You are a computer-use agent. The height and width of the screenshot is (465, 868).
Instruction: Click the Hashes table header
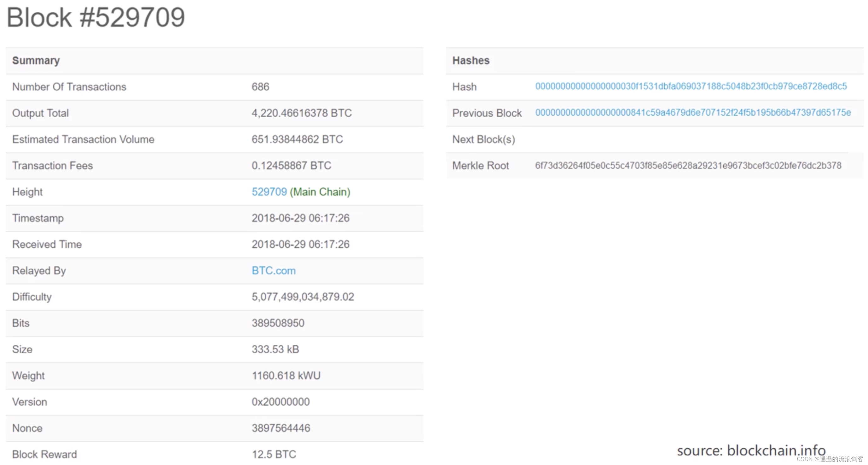(x=470, y=60)
